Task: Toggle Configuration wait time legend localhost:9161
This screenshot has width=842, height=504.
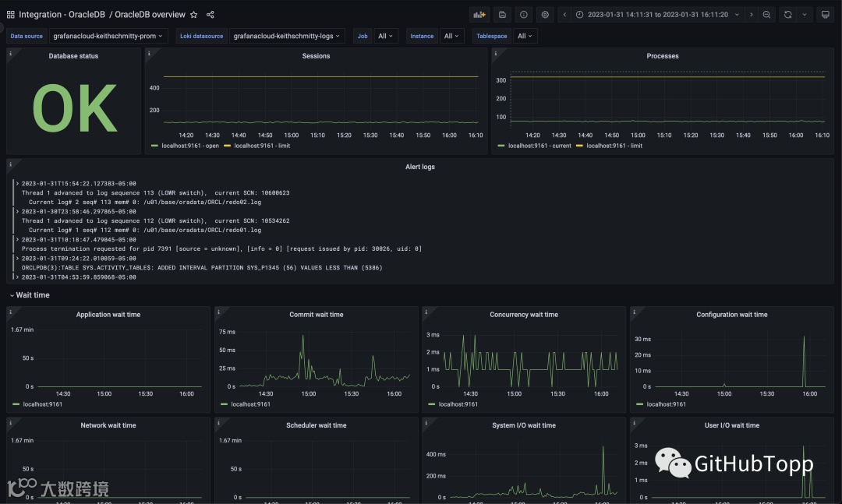Action: click(666, 404)
